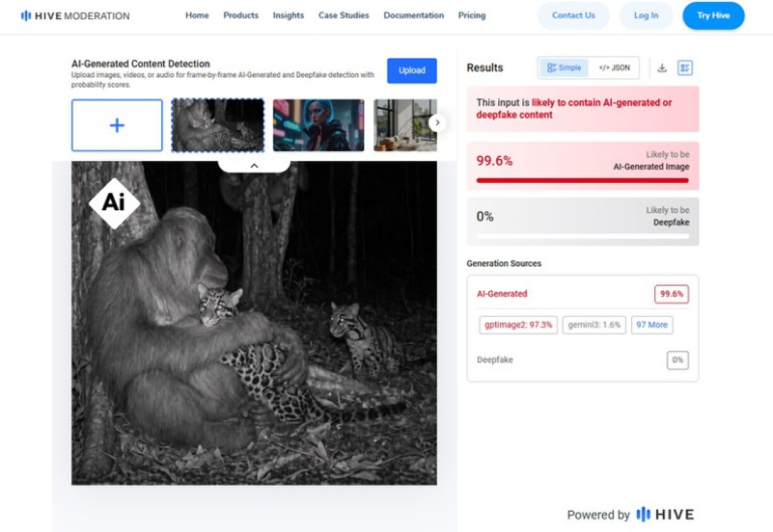Open the Home menu item

(x=197, y=15)
